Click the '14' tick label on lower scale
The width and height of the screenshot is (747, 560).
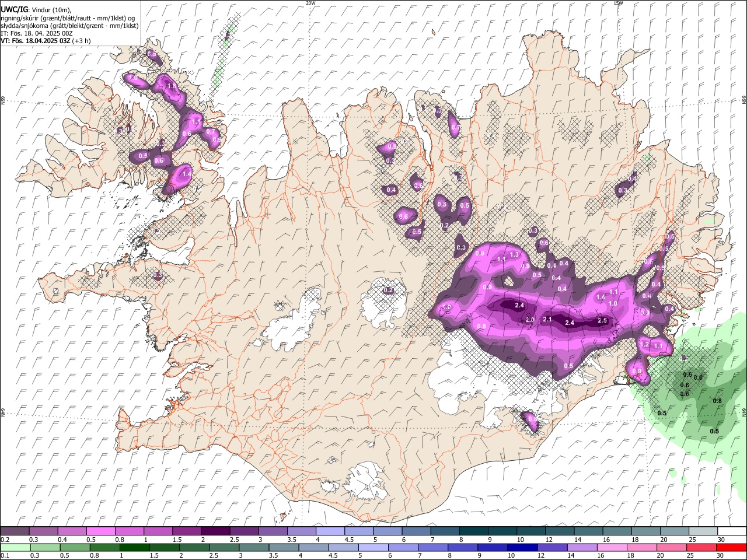tap(571, 555)
